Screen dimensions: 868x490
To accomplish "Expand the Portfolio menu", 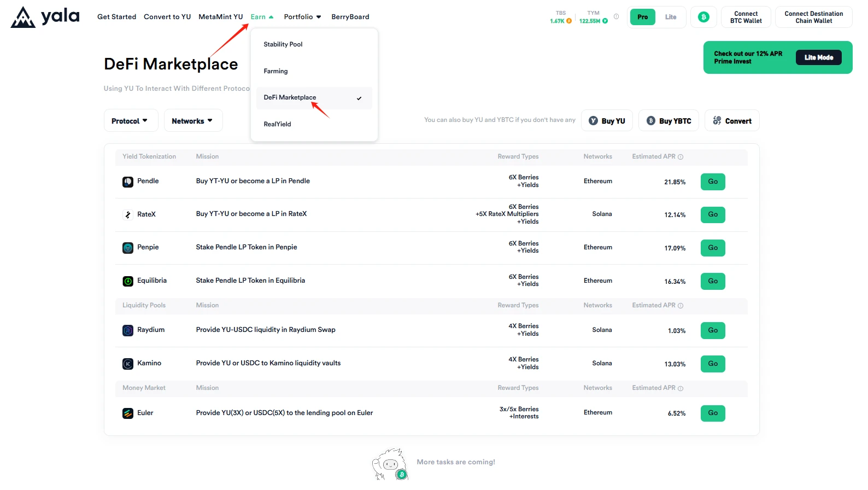I will pos(302,17).
